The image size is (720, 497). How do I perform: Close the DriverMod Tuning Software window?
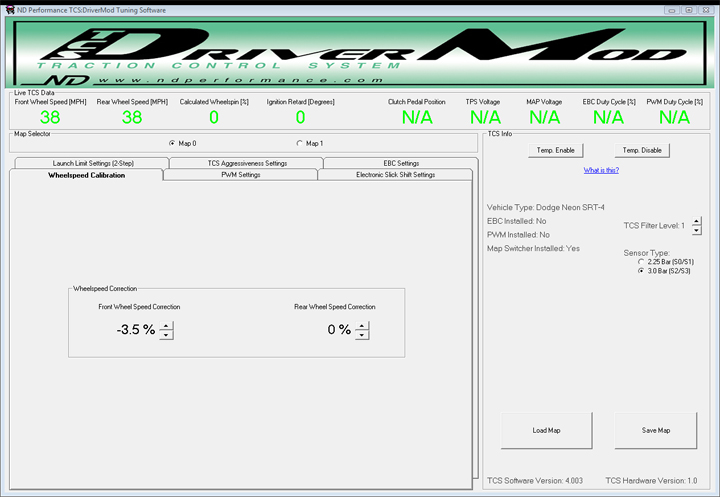click(x=706, y=10)
